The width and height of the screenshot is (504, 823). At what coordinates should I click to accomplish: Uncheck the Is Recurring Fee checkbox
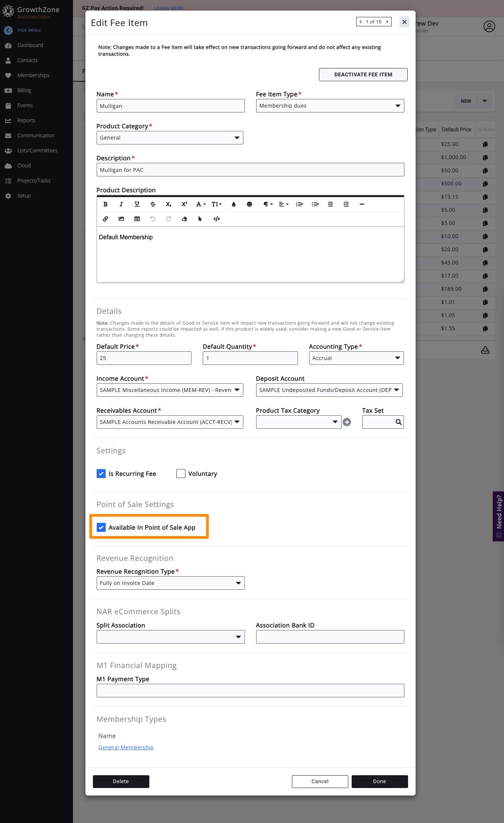[101, 474]
